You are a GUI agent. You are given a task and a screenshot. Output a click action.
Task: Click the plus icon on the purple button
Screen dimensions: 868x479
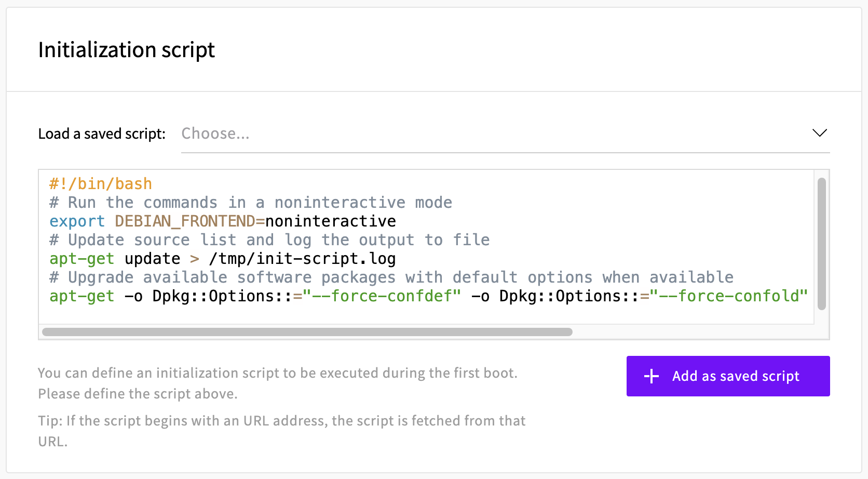point(652,376)
